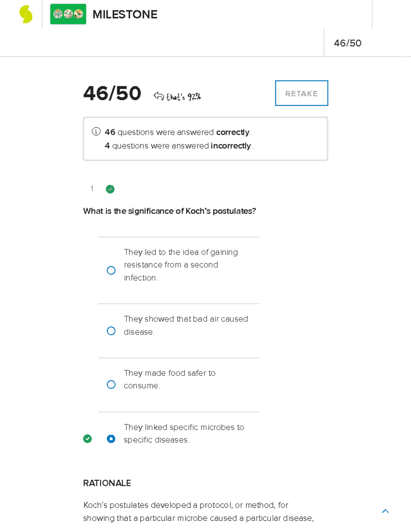Click the question 1 number label
Viewport: 411px width, 532px height.
tap(92, 188)
